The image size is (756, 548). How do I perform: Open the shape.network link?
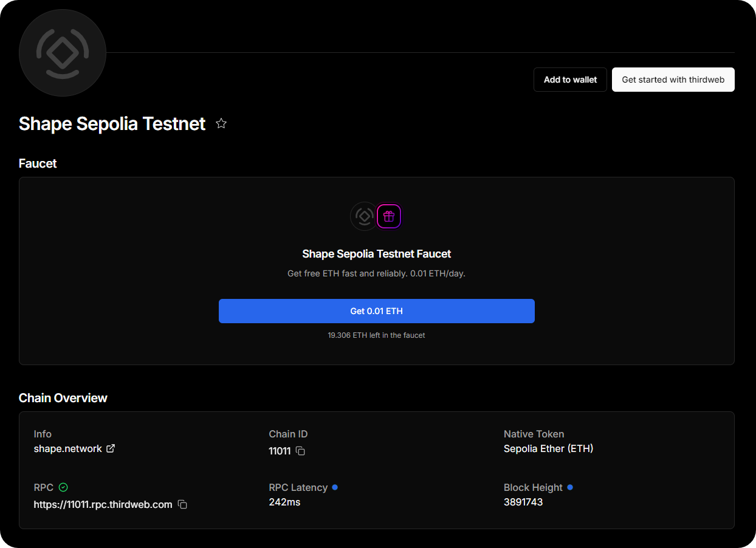click(x=68, y=448)
